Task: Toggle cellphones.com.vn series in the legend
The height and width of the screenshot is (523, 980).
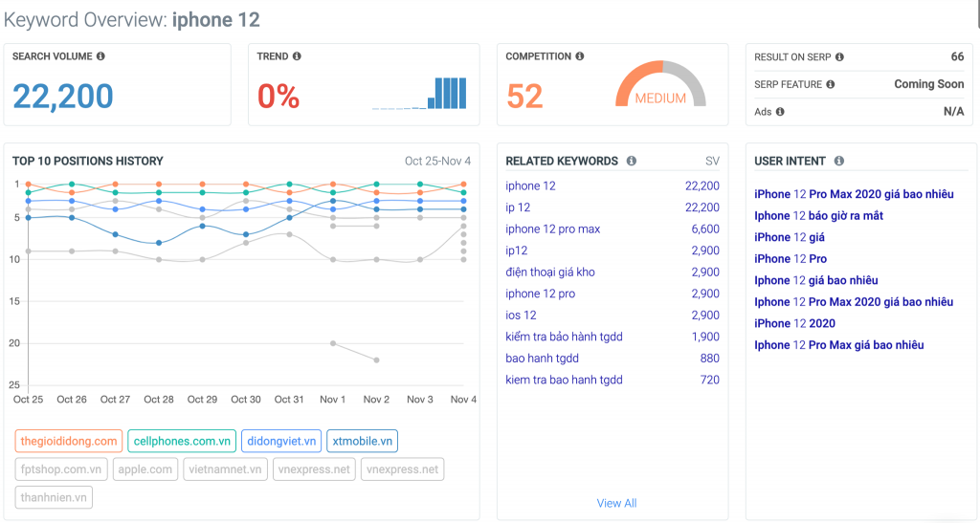Action: coord(181,441)
